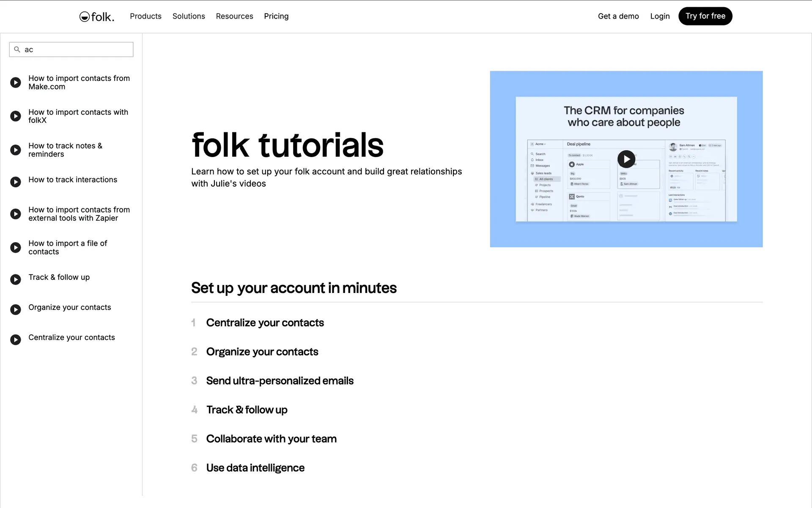Click the search magnifier icon in sidebar
Image resolution: width=812 pixels, height=508 pixels.
[x=17, y=50]
